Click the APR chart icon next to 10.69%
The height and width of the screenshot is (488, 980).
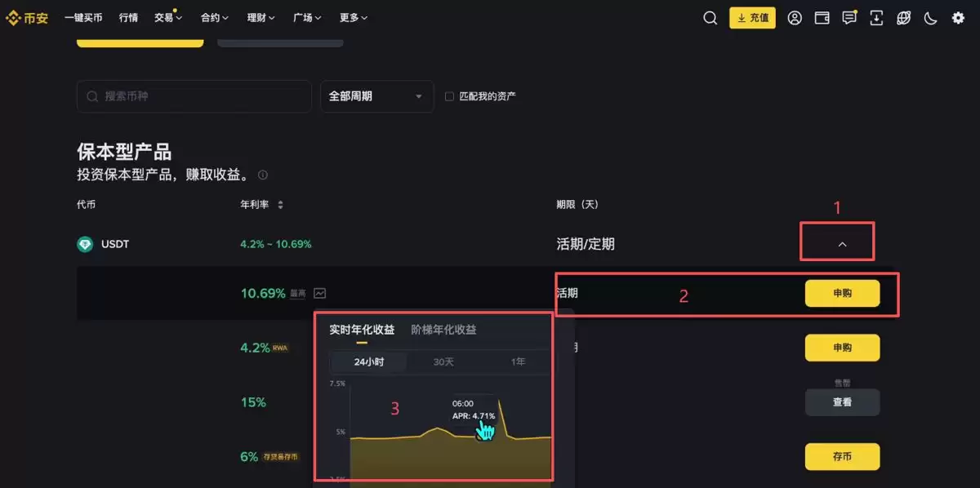pos(319,292)
